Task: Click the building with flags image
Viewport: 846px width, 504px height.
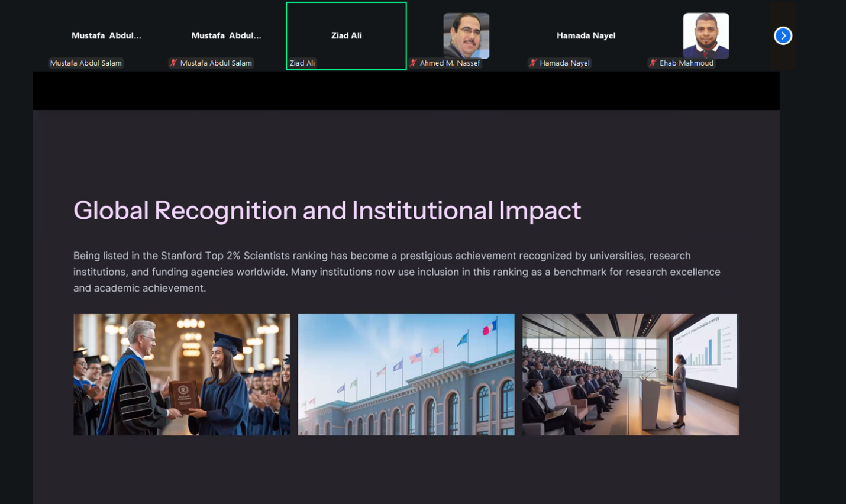Action: pyautogui.click(x=406, y=374)
